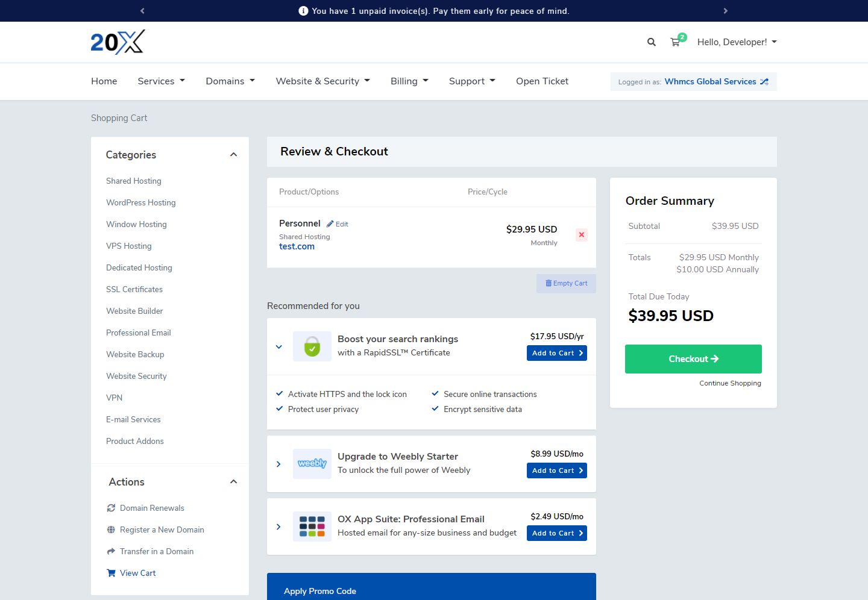Viewport: 868px width, 600px height.
Task: Select VPS Hosting category link
Action: (x=129, y=246)
